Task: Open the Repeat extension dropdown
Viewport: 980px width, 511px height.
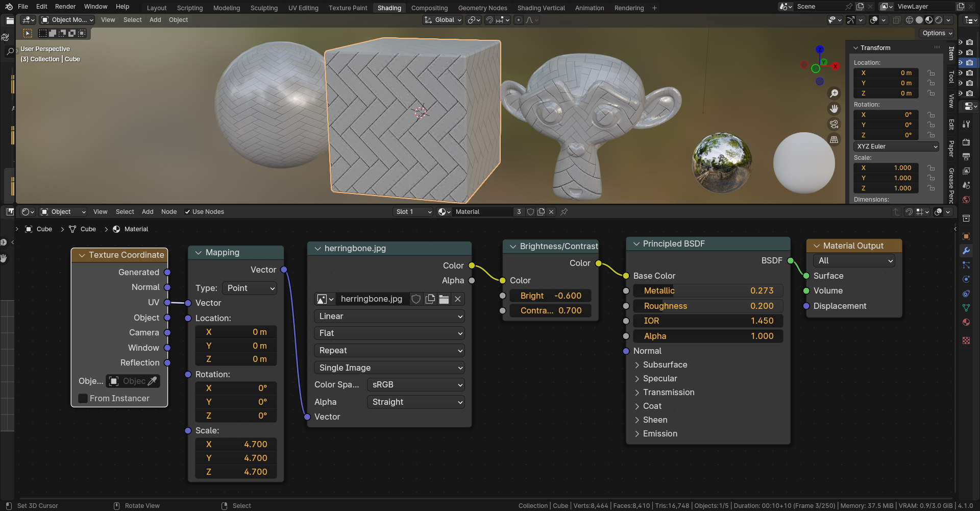Action: [x=389, y=351]
